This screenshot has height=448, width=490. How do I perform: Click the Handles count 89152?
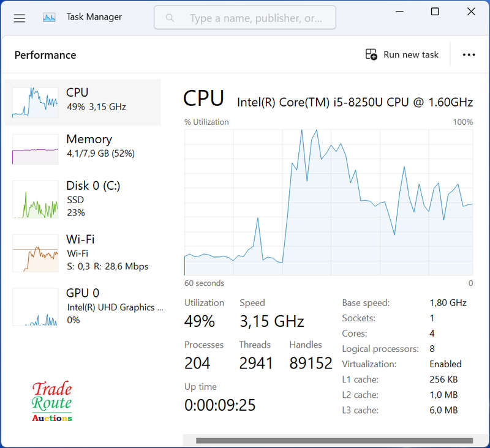311,363
